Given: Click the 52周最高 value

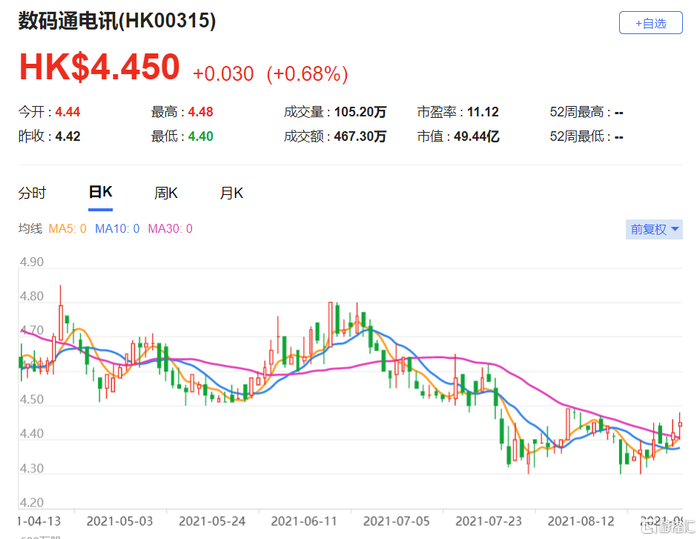Looking at the screenshot, I should (619, 112).
